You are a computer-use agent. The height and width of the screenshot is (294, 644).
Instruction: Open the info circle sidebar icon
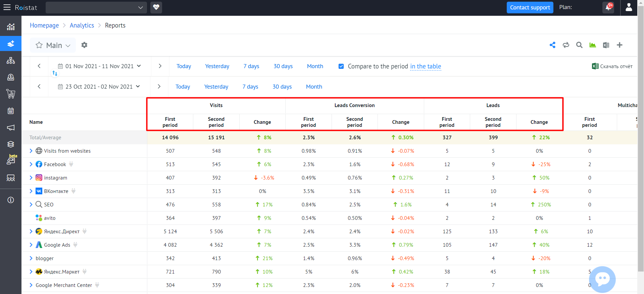[x=11, y=200]
